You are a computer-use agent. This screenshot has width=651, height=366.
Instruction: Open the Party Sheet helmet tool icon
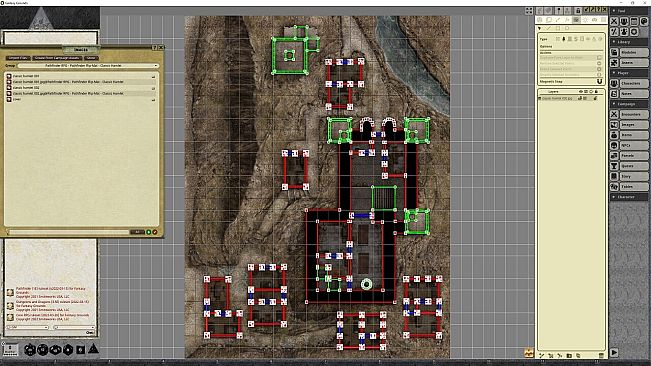click(624, 22)
